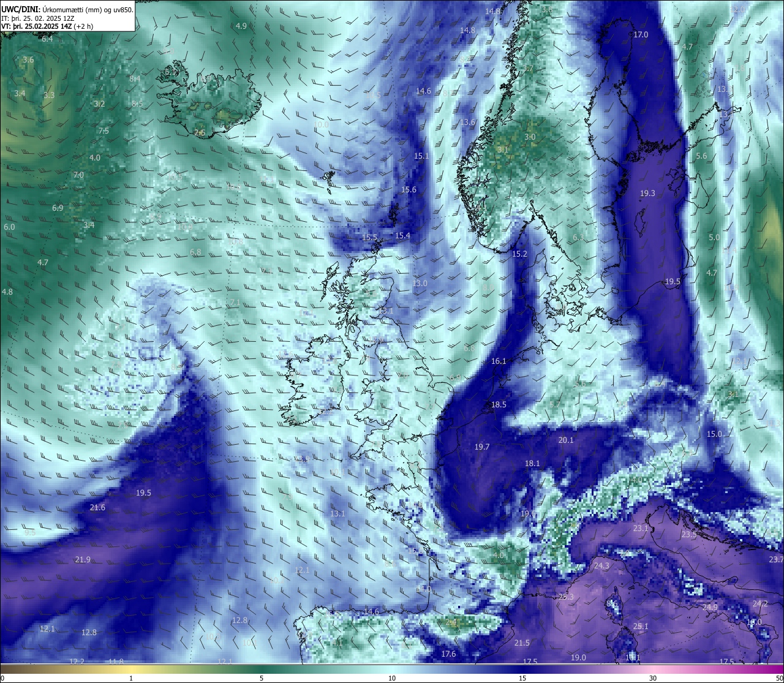
Task: Click the 4.9 value on the map
Action: pos(241,26)
